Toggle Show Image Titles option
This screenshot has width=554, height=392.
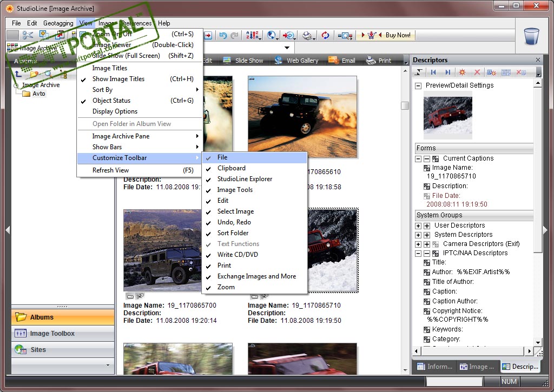tap(140, 79)
